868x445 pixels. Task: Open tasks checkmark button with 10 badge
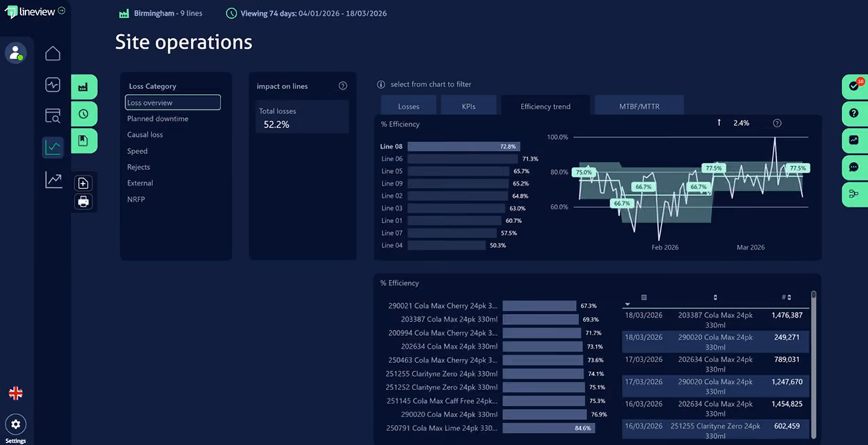[x=855, y=86]
